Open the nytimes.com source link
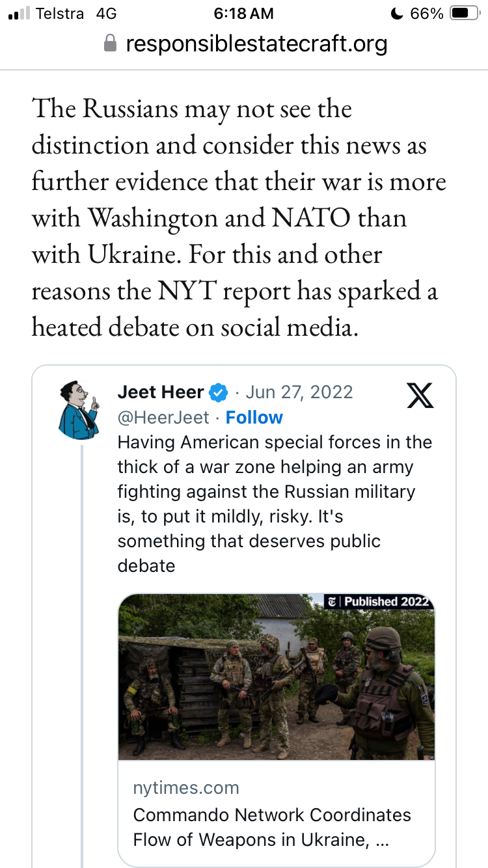 (186, 788)
